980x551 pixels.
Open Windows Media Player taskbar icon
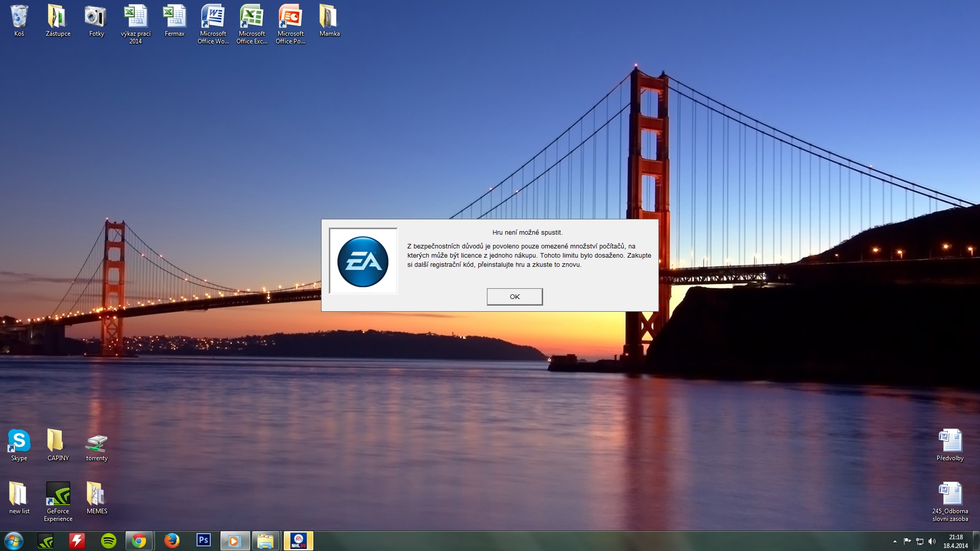[x=234, y=541]
